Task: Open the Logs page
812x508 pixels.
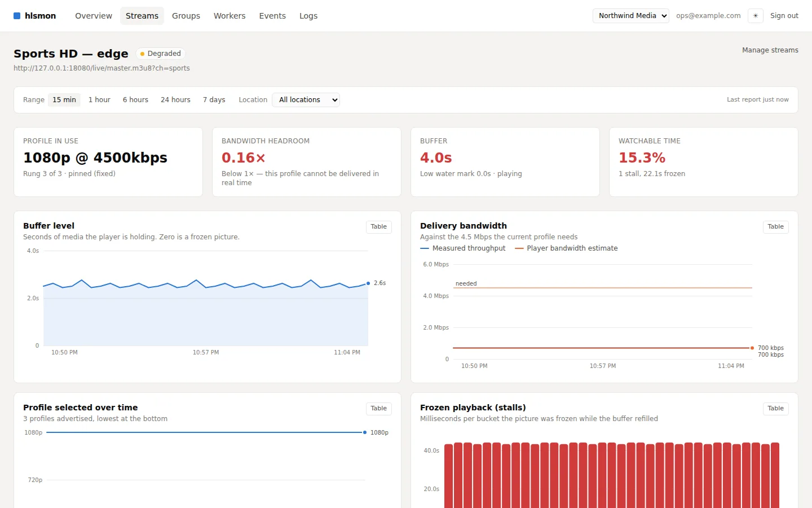Action: tap(308, 16)
